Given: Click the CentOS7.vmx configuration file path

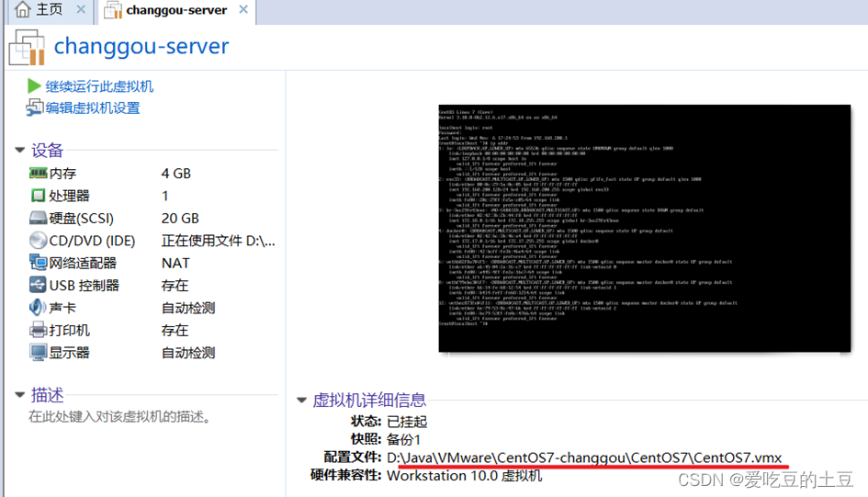Looking at the screenshot, I should [x=584, y=457].
